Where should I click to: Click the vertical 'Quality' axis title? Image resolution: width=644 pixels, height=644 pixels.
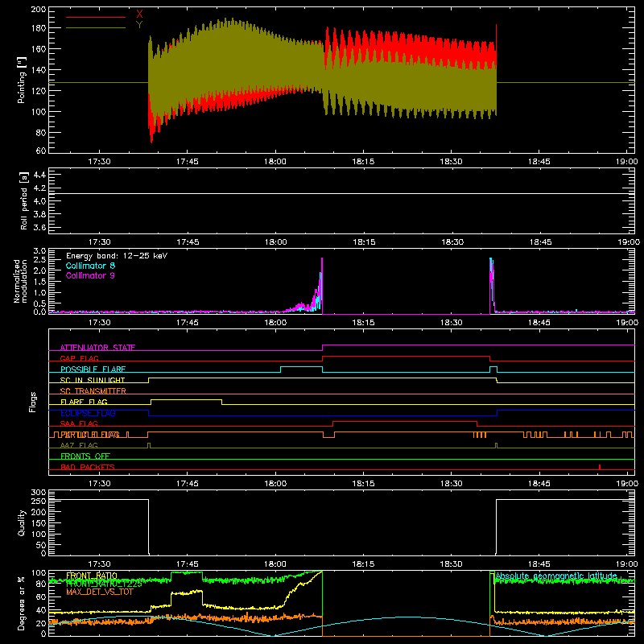[22, 522]
